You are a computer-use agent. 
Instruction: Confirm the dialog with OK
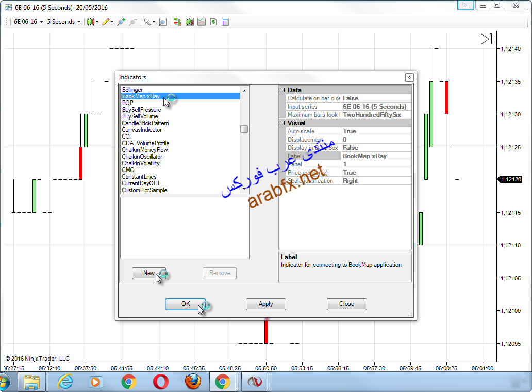(185, 304)
